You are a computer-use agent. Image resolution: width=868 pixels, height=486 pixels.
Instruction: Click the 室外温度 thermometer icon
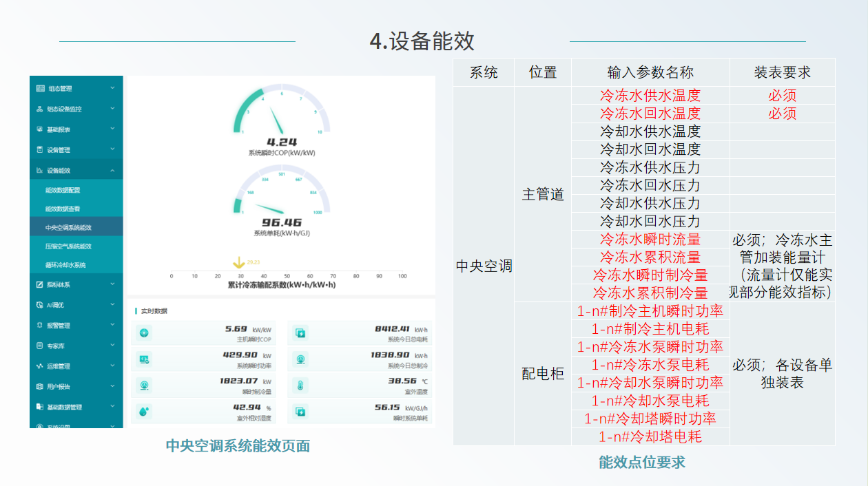click(x=300, y=385)
